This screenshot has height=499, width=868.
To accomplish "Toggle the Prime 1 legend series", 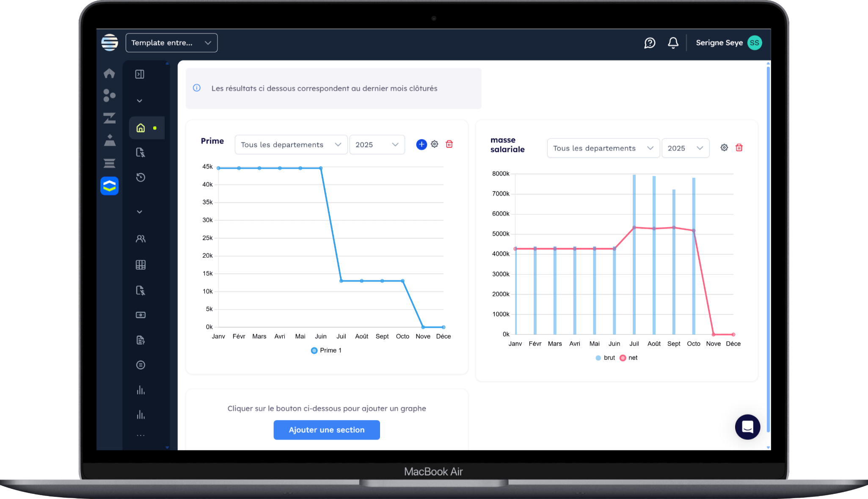I will pos(326,350).
